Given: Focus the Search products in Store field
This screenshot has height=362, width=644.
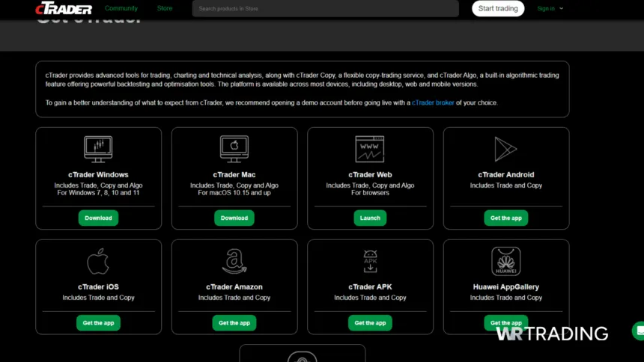Looking at the screenshot, I should (x=325, y=9).
